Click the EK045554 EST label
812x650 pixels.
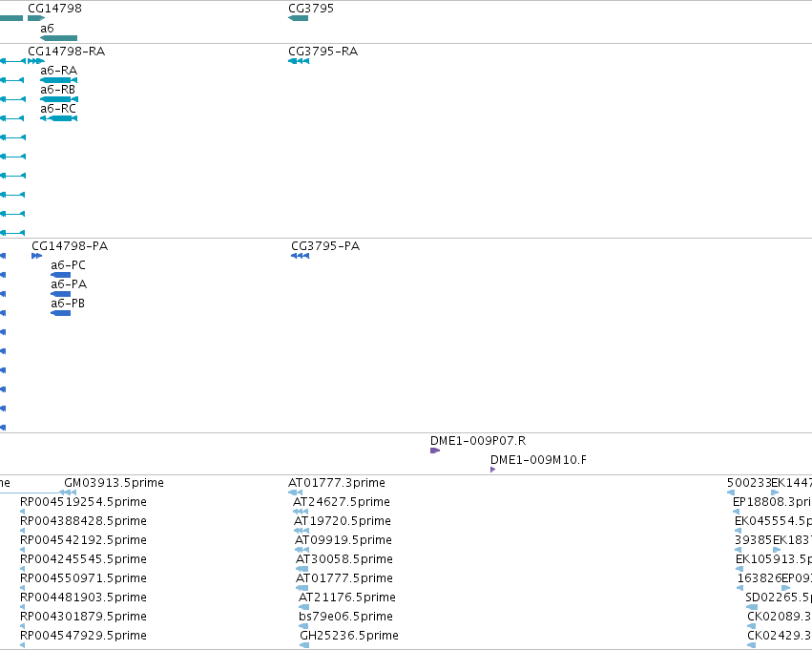click(774, 521)
